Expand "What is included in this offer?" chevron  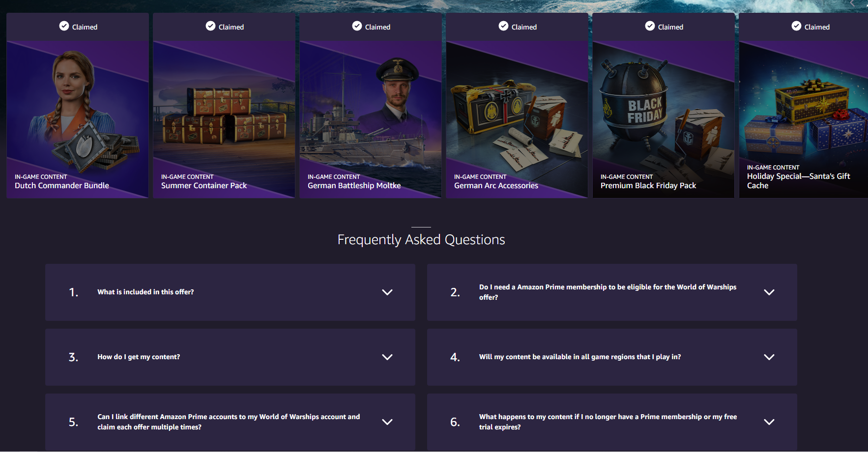pyautogui.click(x=387, y=292)
